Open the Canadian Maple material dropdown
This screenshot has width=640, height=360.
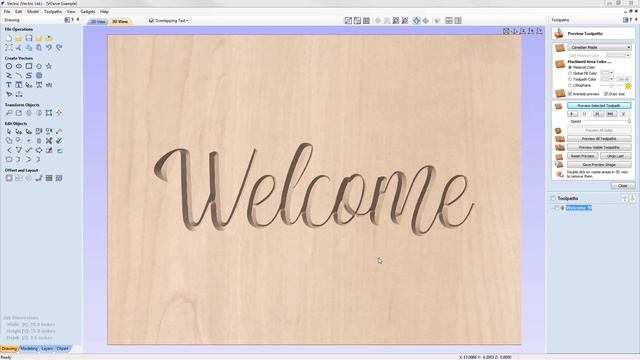pos(599,47)
